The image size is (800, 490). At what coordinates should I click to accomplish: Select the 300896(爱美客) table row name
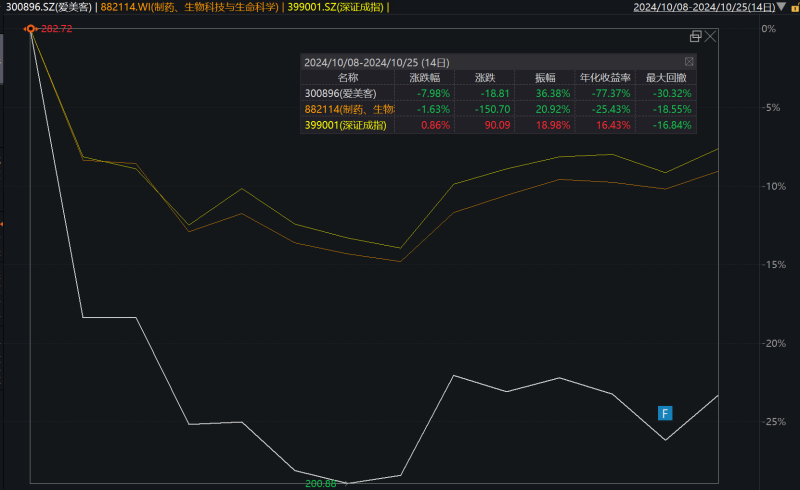340,93
